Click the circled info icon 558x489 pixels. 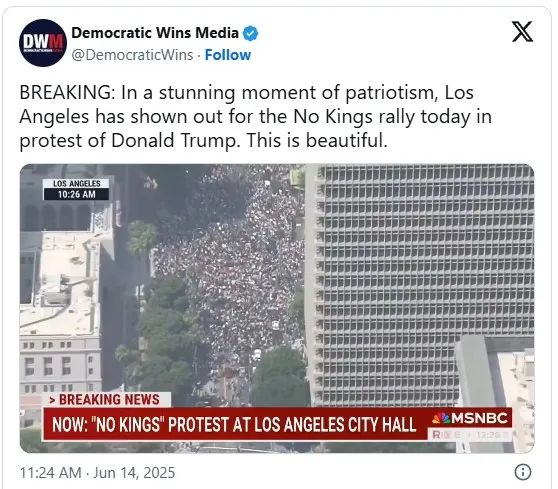[523, 472]
